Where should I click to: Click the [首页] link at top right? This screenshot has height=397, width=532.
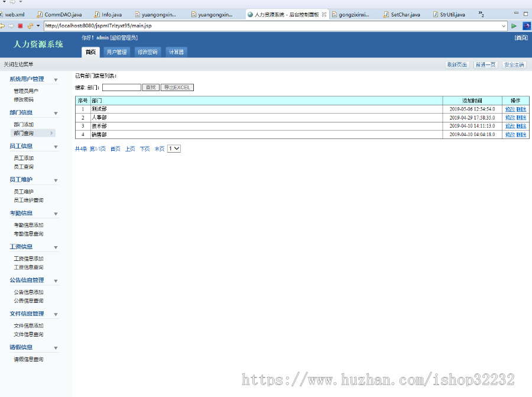[521, 38]
